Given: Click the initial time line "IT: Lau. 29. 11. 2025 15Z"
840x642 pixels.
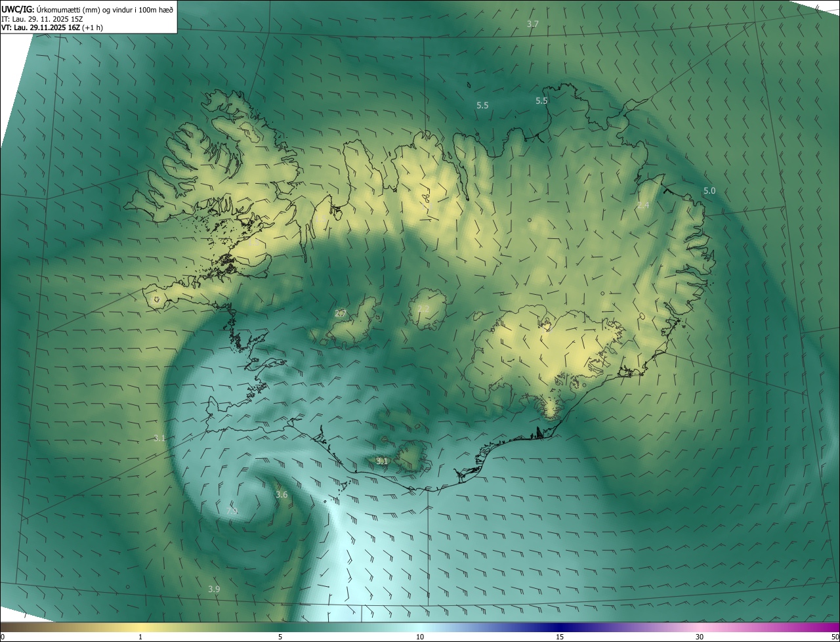Looking at the screenshot, I should click(x=42, y=19).
